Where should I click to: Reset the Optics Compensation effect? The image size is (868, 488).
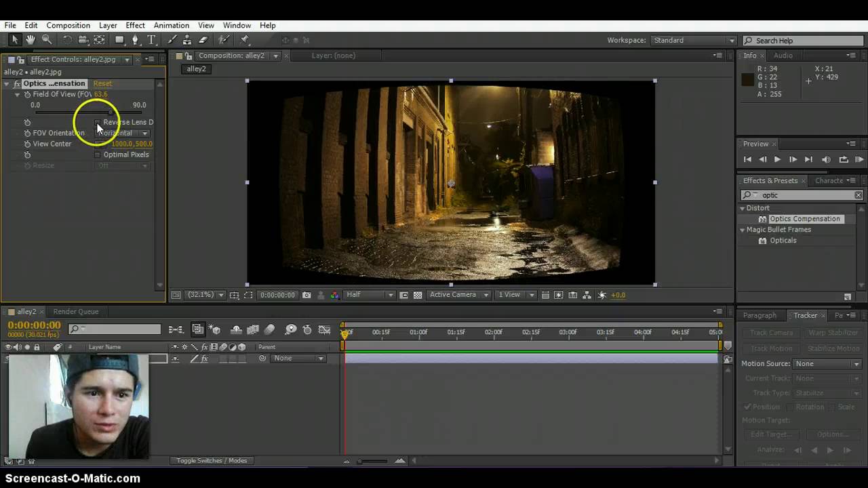102,83
